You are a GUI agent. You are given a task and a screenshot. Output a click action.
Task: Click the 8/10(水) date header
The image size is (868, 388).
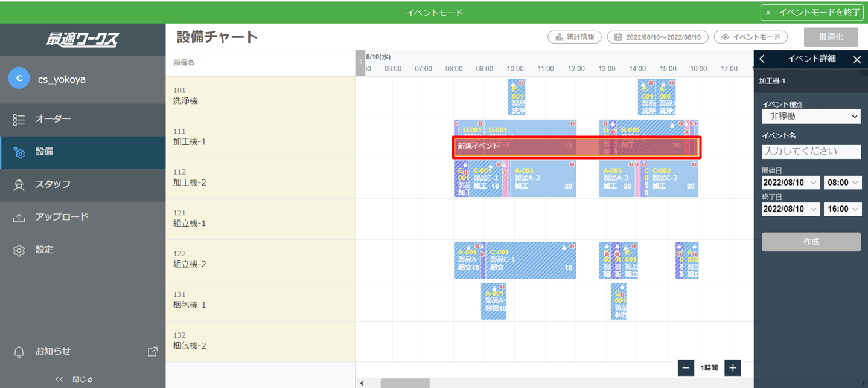pyautogui.click(x=378, y=57)
